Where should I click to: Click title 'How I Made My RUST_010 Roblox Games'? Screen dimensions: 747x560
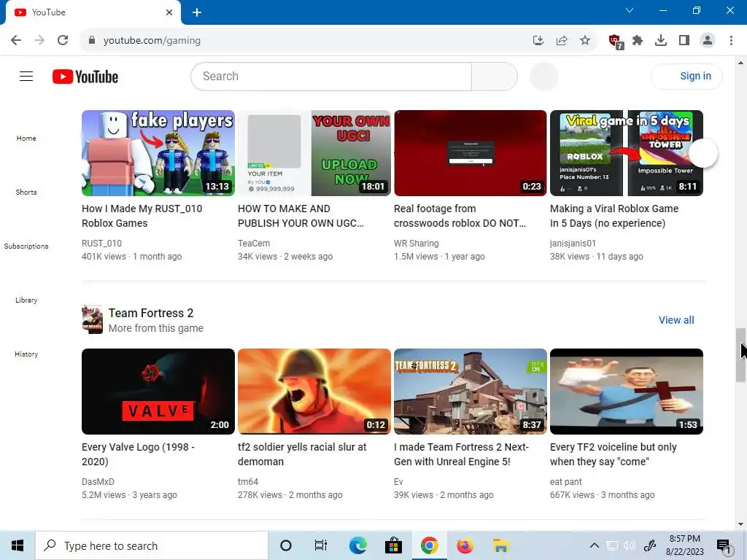[x=142, y=216]
